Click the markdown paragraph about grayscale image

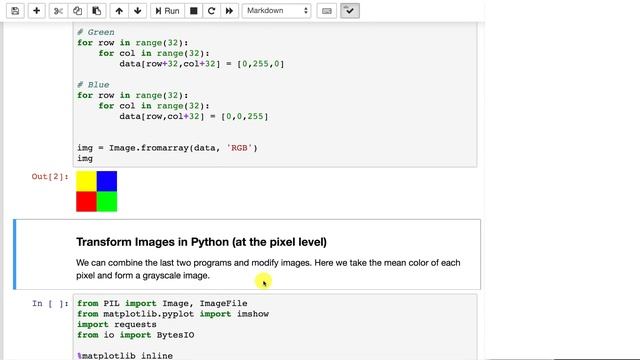coord(268,269)
